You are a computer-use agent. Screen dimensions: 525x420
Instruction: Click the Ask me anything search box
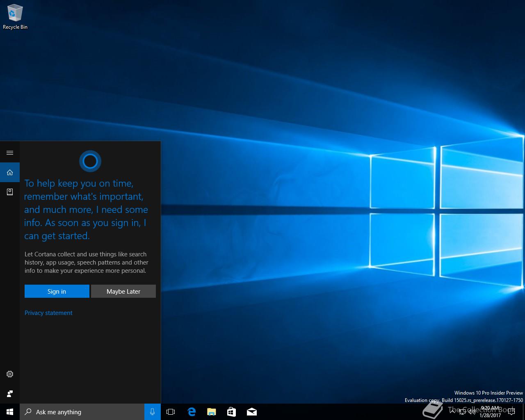tap(82, 412)
